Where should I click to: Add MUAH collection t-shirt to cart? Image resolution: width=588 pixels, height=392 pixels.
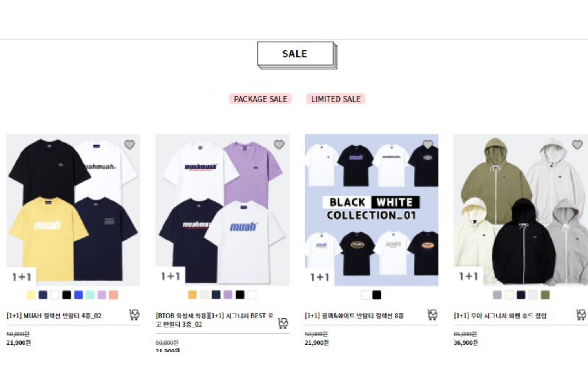134,315
